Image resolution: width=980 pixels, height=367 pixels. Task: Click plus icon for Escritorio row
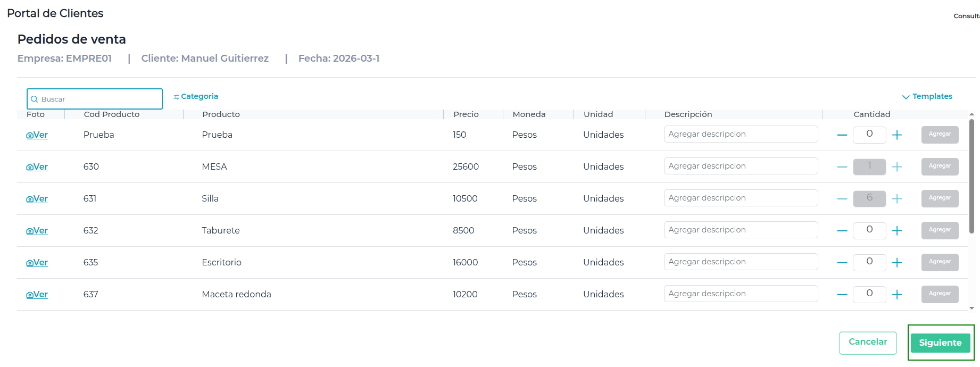coord(897,263)
